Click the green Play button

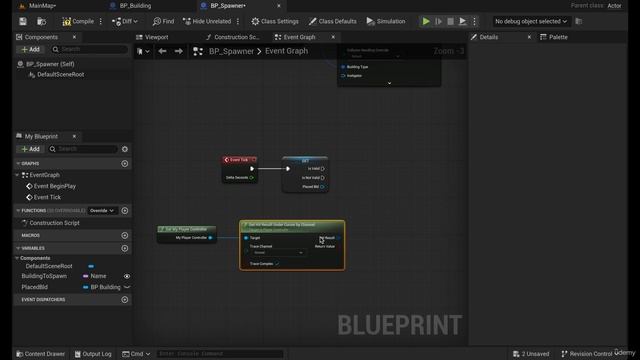pyautogui.click(x=426, y=21)
